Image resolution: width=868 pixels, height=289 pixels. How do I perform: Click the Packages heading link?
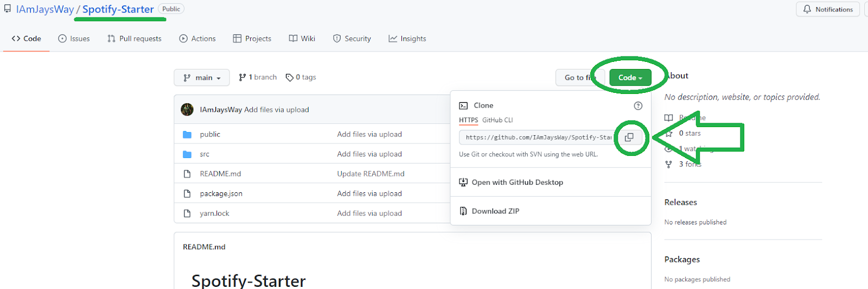pyautogui.click(x=682, y=260)
